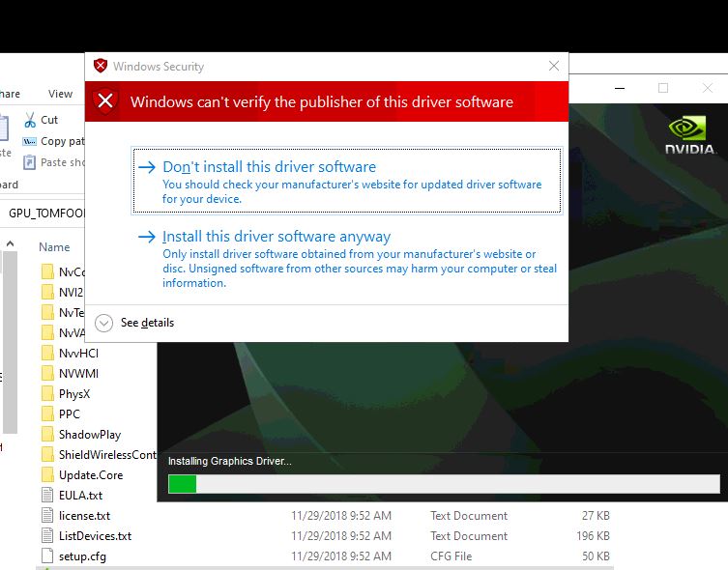The height and width of the screenshot is (570, 728).
Task: Select the NVWMI folder
Action: point(79,374)
